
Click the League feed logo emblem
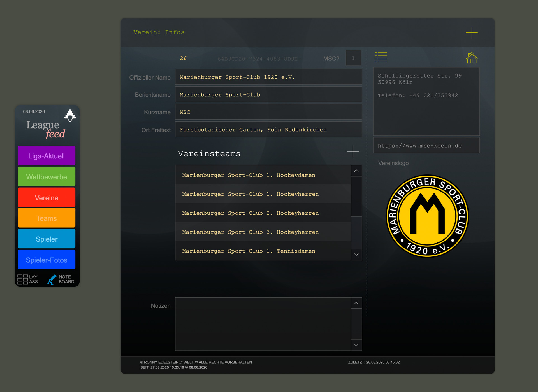tap(70, 116)
